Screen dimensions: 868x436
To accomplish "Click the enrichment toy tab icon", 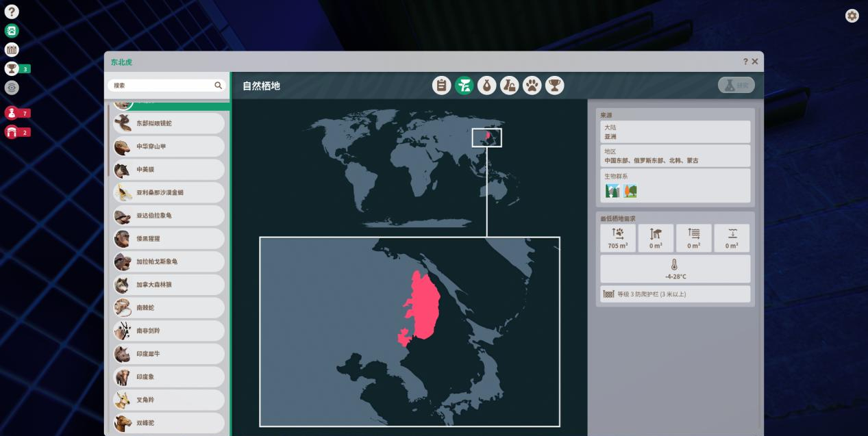I will point(509,86).
